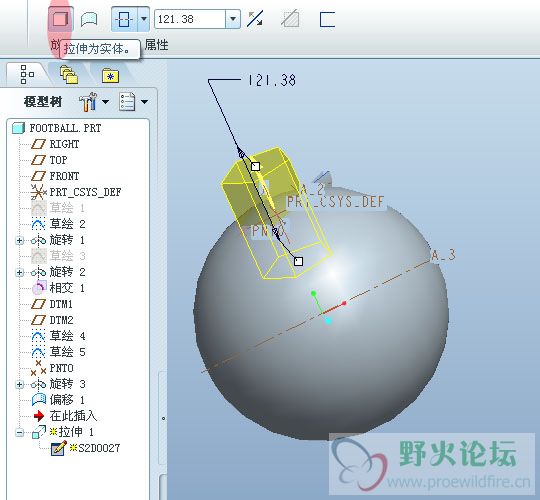Select the TOP datum plane

pos(58,160)
